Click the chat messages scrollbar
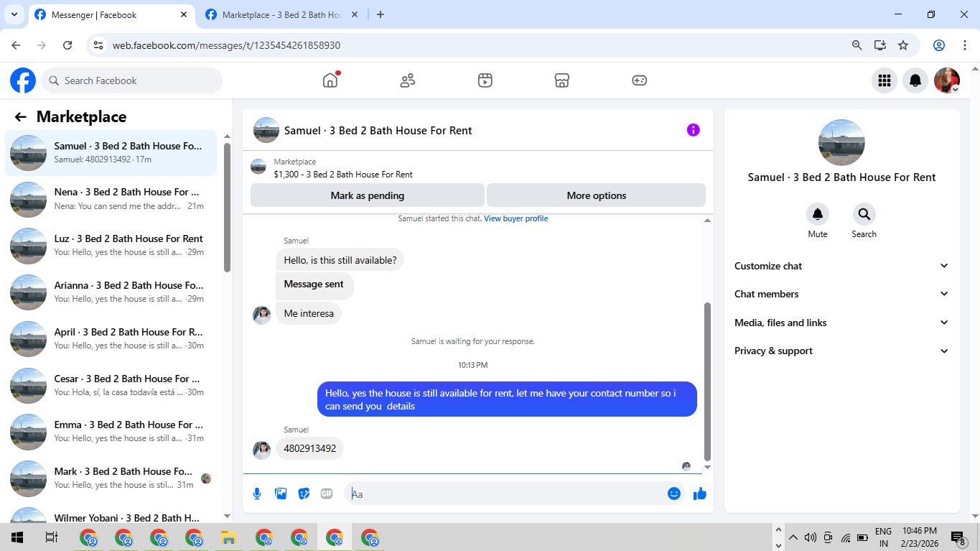980x551 pixels. 707,381
